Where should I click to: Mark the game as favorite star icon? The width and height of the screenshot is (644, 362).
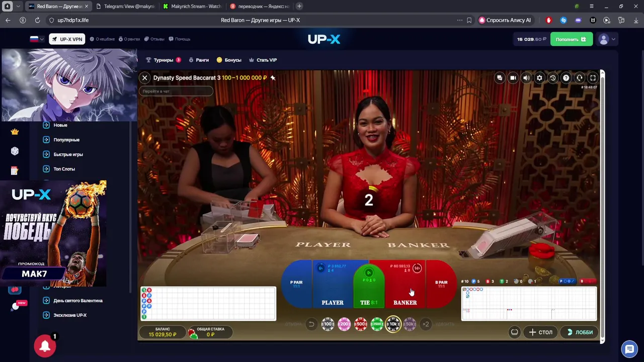tap(273, 78)
